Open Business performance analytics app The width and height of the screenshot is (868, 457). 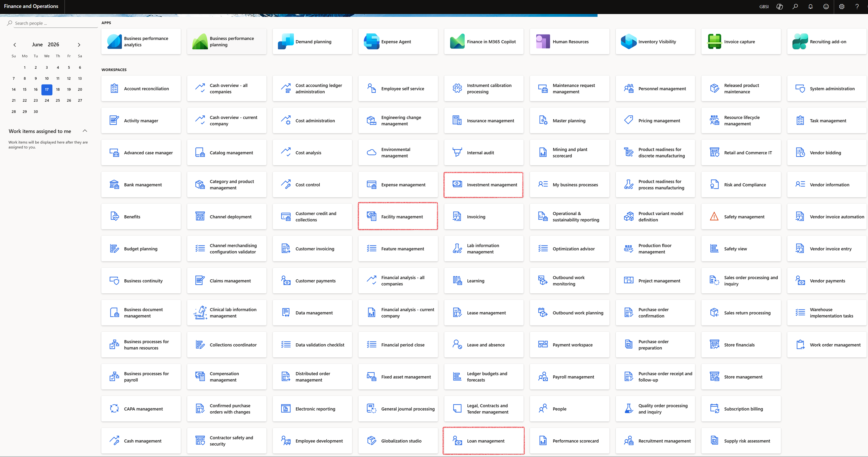coord(141,42)
